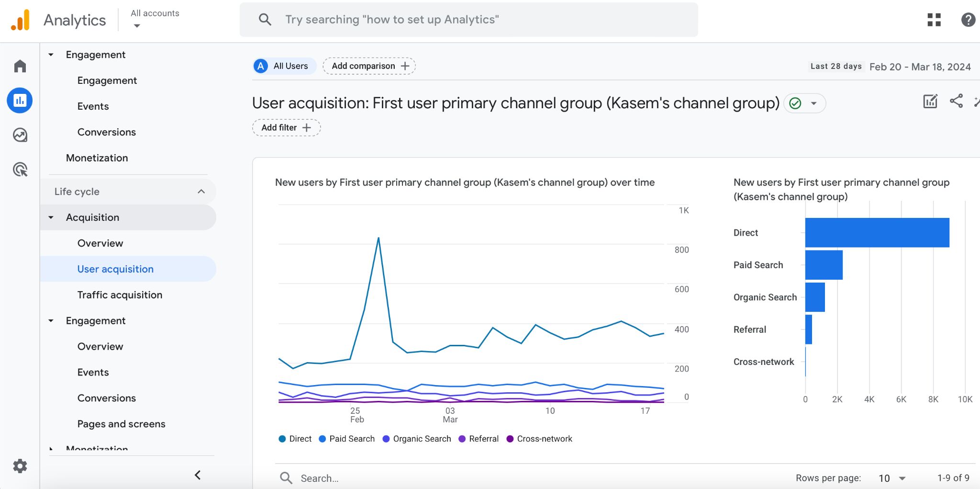Image resolution: width=980 pixels, height=489 pixels.
Task: Open the Home page from the left navigation
Action: 20,66
